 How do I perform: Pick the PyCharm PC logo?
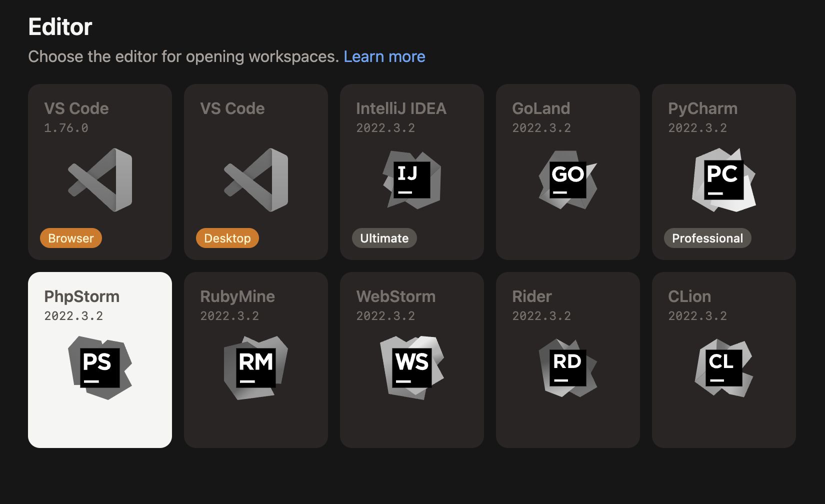724,180
